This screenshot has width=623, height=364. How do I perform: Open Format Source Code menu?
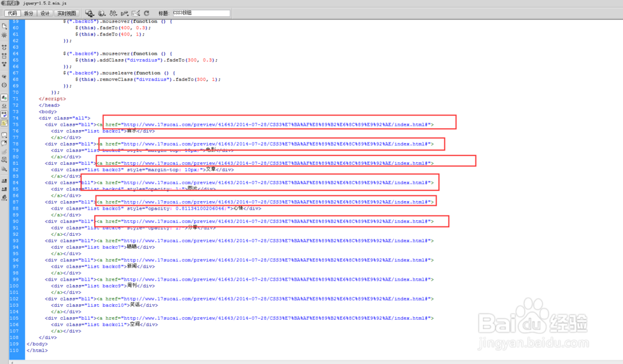coord(4,198)
